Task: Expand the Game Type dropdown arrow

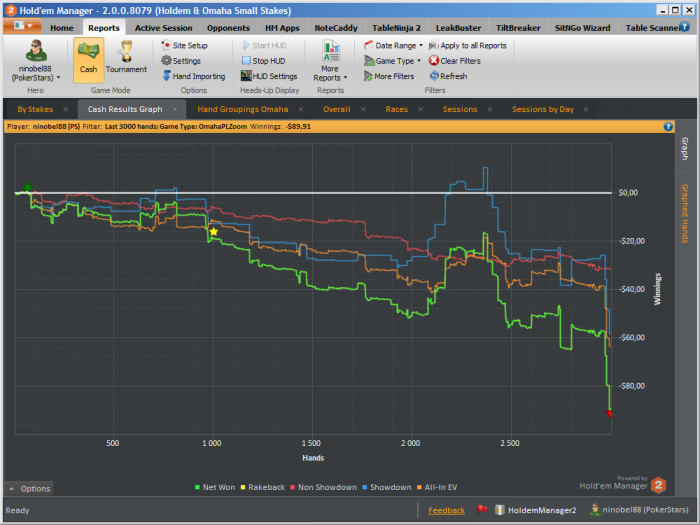Action: (419, 60)
